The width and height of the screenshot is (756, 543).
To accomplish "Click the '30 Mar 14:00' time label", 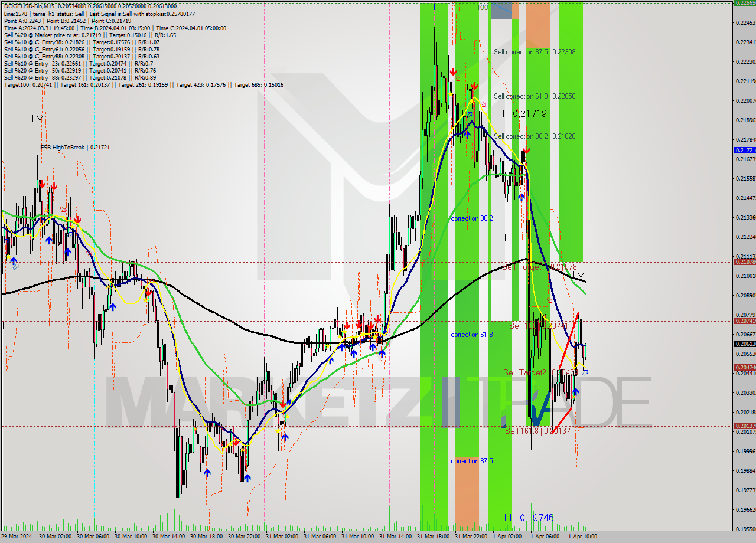I will tap(168, 537).
